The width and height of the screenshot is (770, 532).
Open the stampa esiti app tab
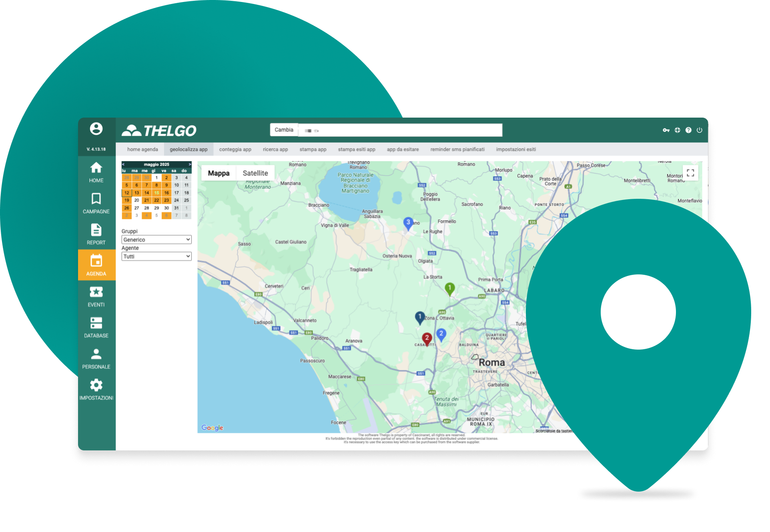[357, 149]
